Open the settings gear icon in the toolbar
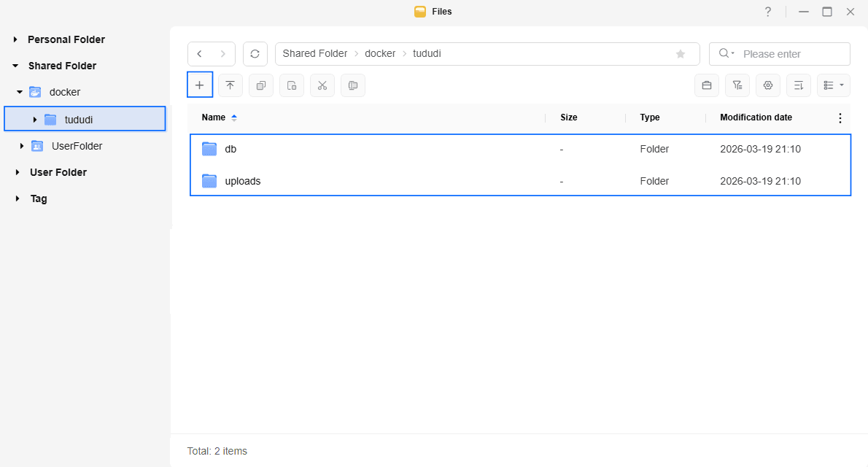Image resolution: width=868 pixels, height=467 pixels. (768, 85)
